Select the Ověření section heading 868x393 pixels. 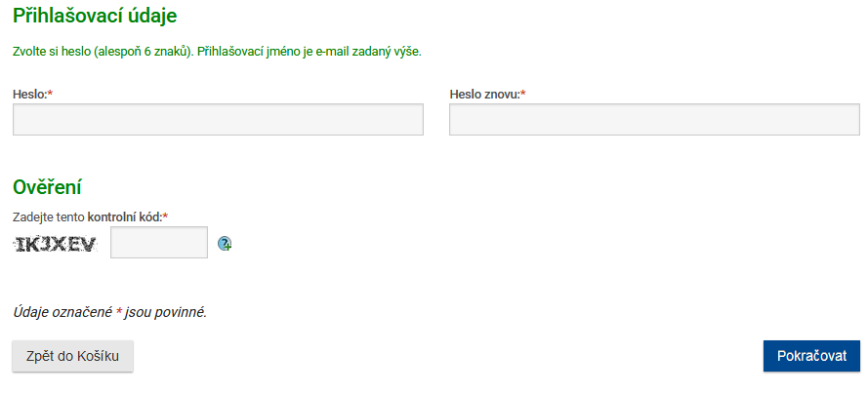pos(47,187)
